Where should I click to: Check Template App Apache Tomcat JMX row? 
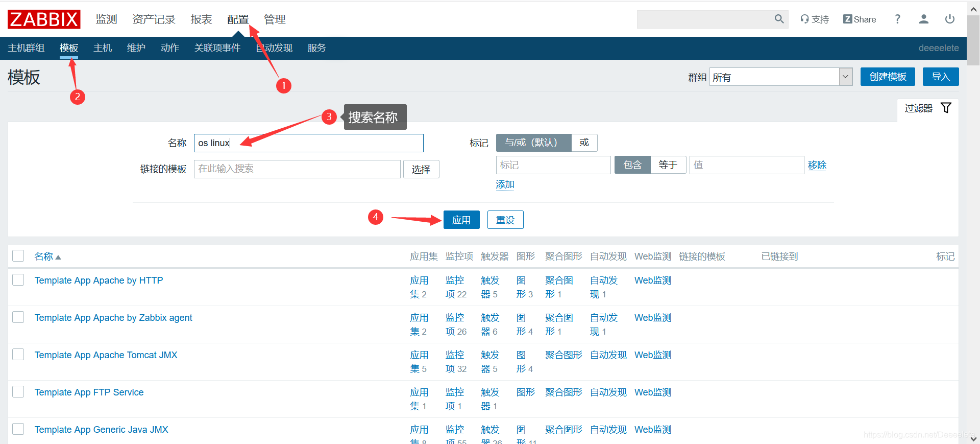pos(18,355)
